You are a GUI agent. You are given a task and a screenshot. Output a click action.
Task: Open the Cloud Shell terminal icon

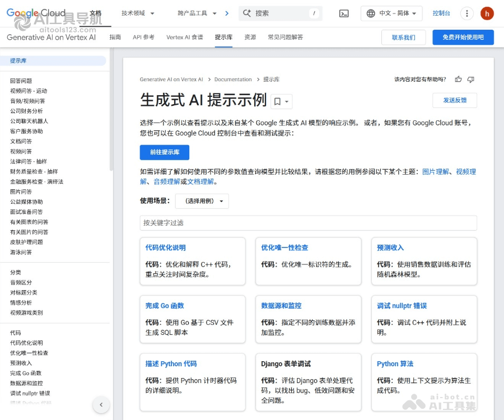(344, 13)
